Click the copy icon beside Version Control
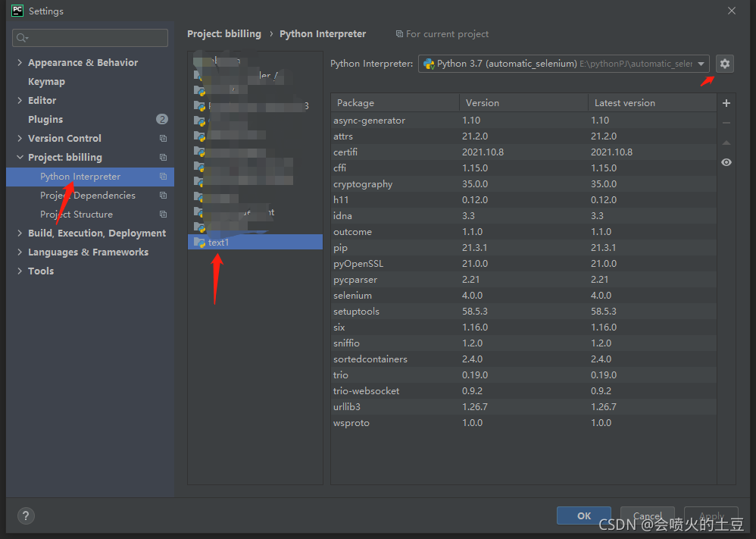756x539 pixels. click(164, 139)
